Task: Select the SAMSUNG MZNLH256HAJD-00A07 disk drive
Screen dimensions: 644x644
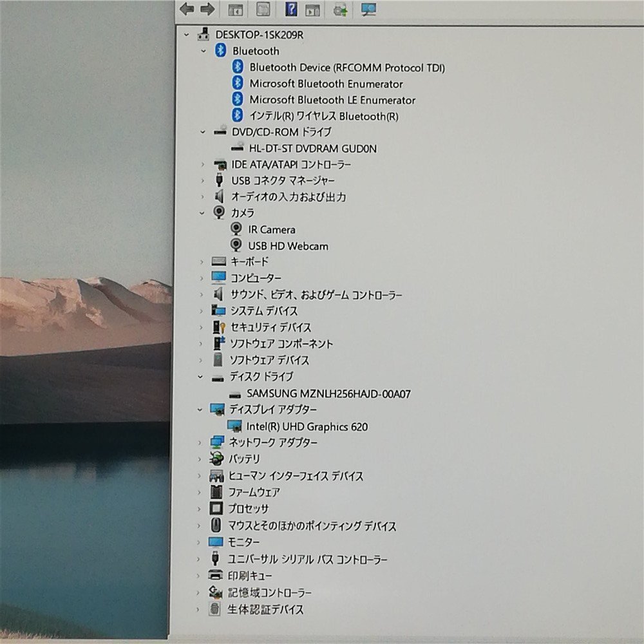Action: (330, 393)
